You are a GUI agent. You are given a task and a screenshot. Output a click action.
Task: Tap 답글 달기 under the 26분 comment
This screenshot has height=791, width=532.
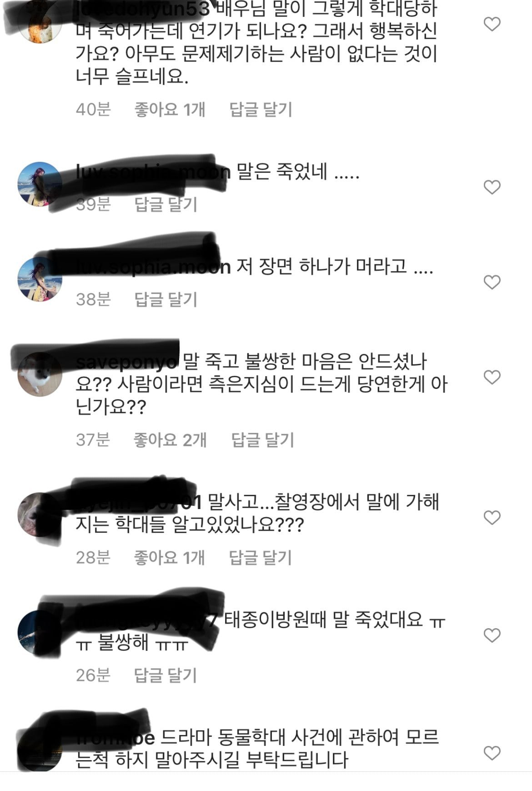pos(166,675)
